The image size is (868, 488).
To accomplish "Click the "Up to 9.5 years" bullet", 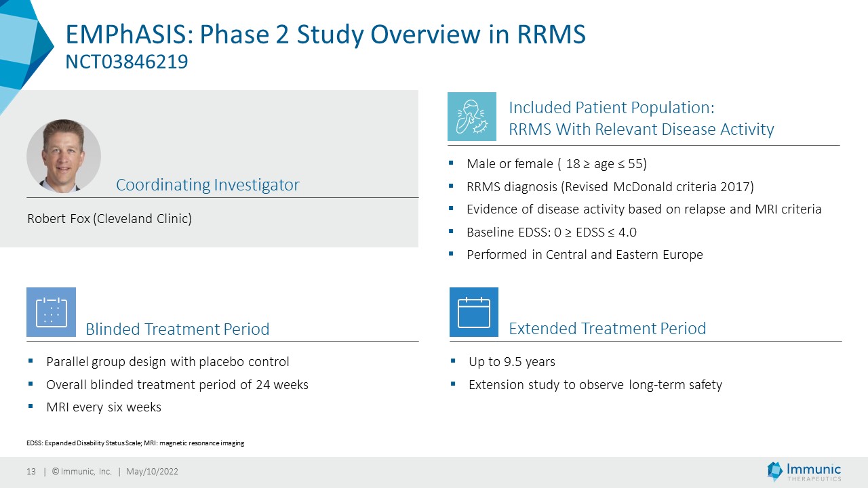I will coord(503,362).
